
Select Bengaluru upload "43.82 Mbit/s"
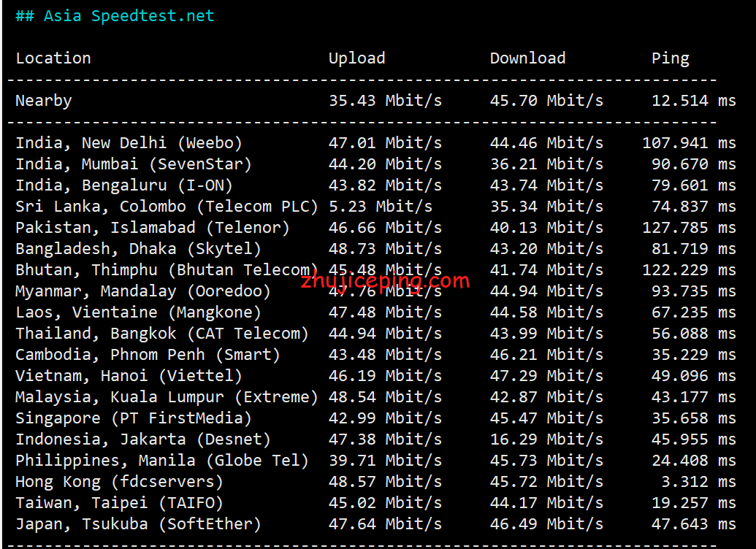click(385, 185)
